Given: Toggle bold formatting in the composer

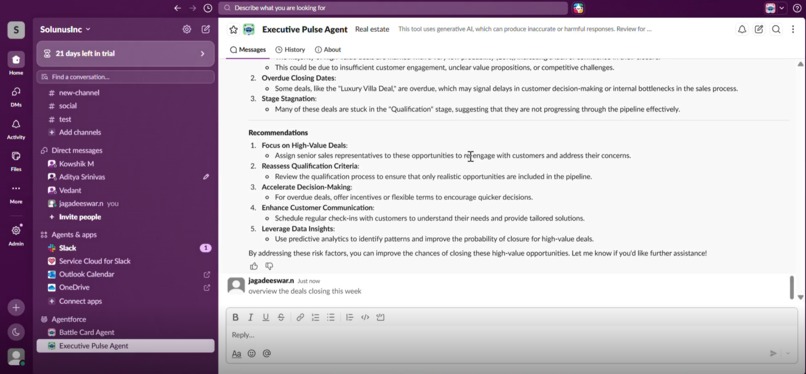Looking at the screenshot, I should point(235,317).
